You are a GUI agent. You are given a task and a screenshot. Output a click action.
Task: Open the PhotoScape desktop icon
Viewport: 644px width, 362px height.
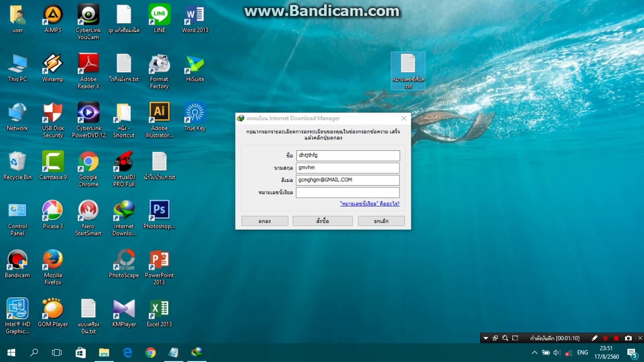(x=124, y=264)
